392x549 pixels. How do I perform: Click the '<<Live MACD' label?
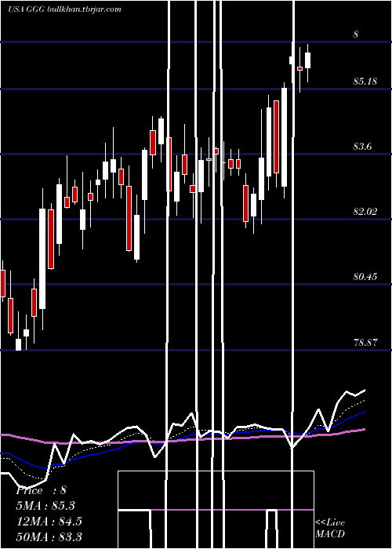tap(330, 528)
